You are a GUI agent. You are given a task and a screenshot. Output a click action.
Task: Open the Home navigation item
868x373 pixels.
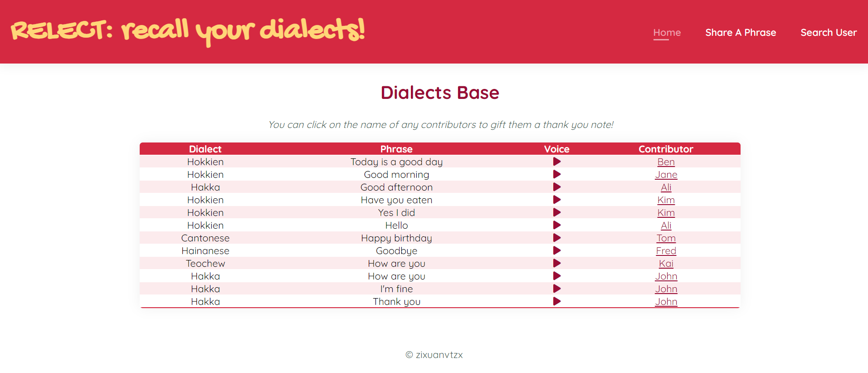(x=667, y=33)
